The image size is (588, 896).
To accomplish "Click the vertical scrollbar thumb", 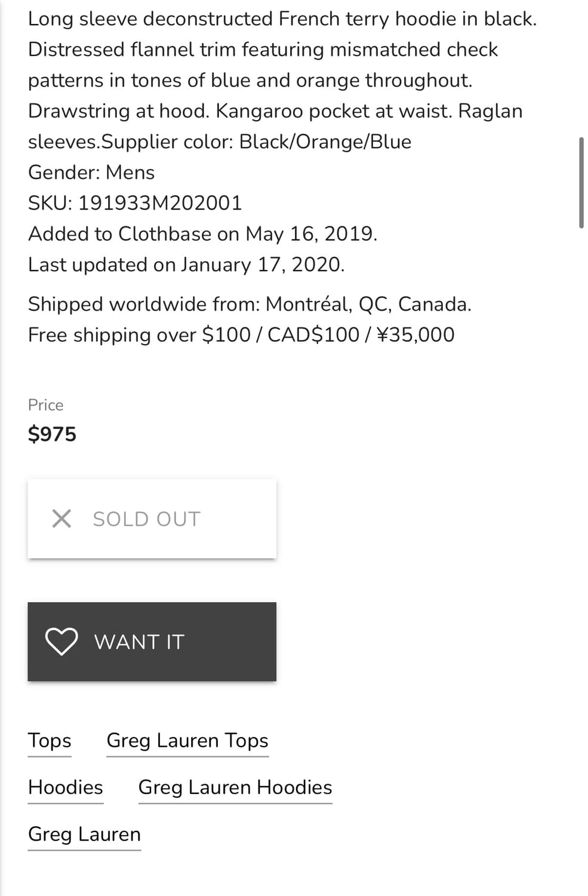I will tap(581, 183).
